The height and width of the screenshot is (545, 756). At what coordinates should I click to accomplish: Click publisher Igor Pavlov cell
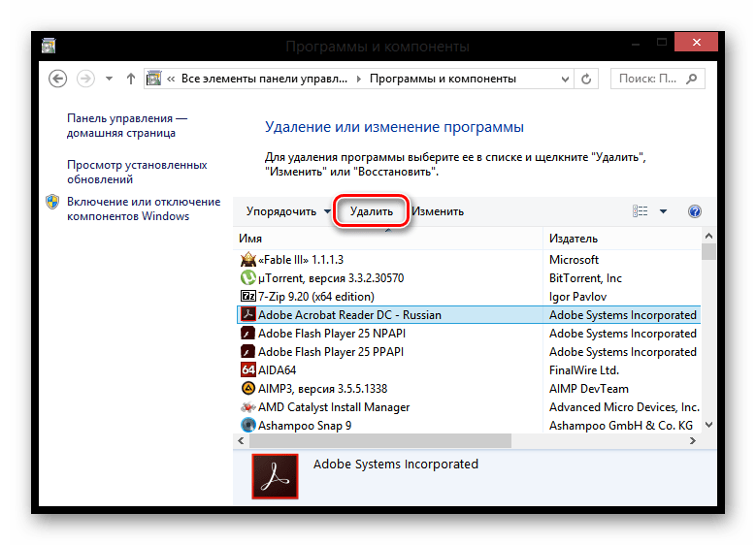577,297
